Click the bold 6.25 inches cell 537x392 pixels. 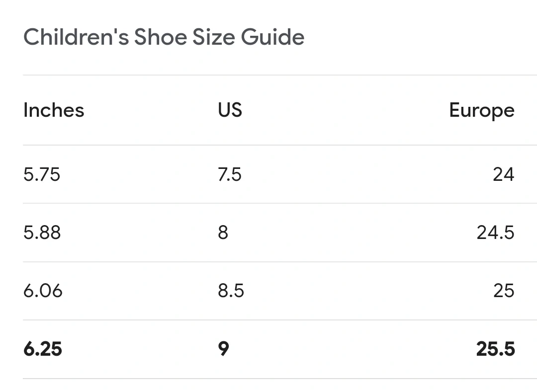pyautogui.click(x=42, y=349)
